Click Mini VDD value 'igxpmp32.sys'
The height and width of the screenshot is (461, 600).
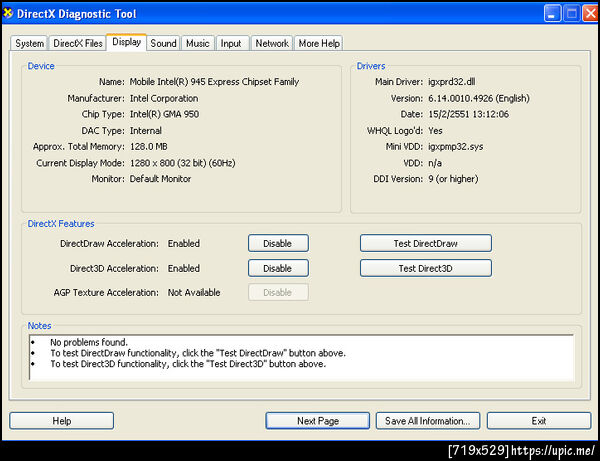tap(455, 147)
